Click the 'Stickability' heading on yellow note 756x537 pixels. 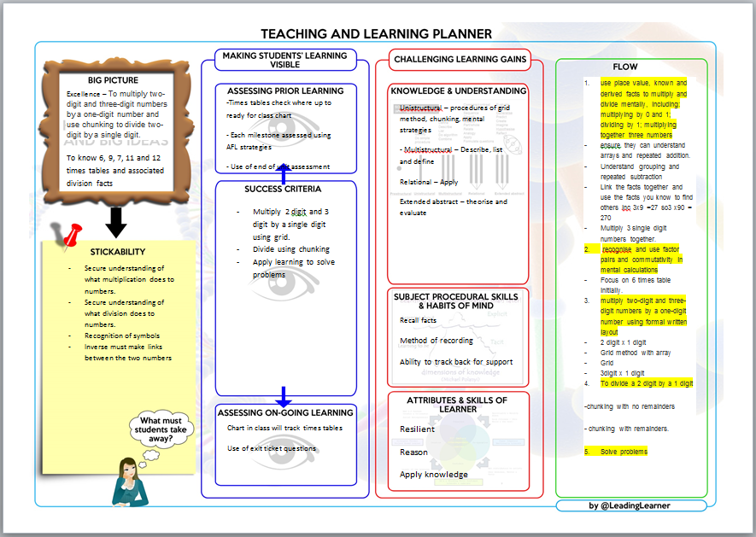118,252
